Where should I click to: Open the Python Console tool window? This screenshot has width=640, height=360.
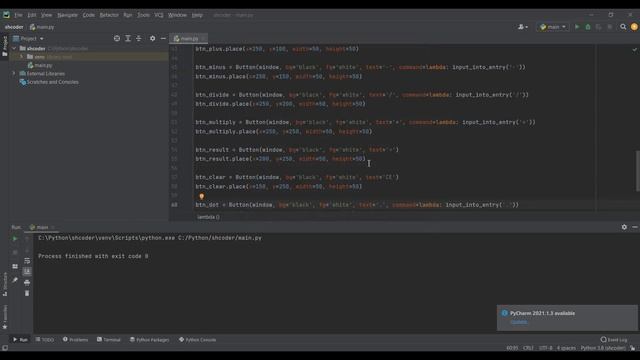click(x=198, y=340)
